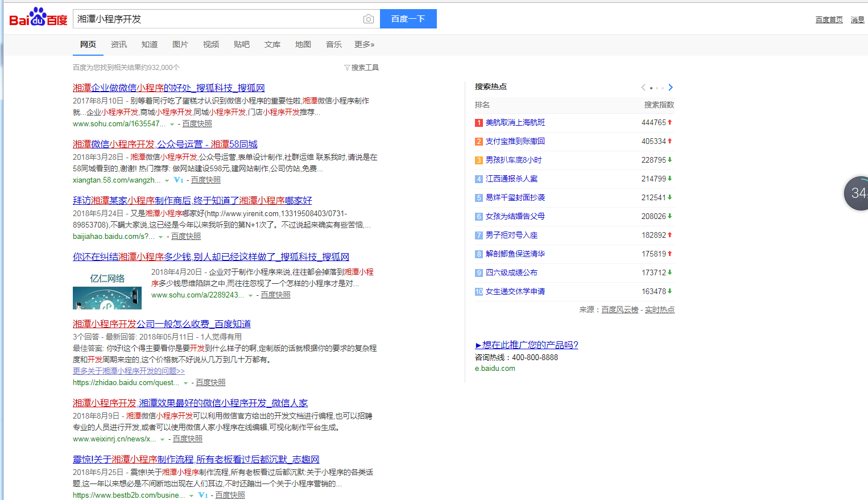
Task: Select the 地图 tab
Action: [303, 44]
